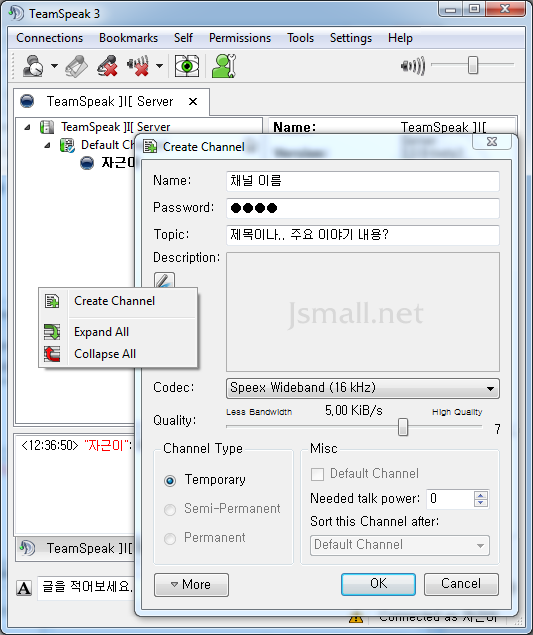Decrease Needed talk power with down arrow

pos(481,503)
